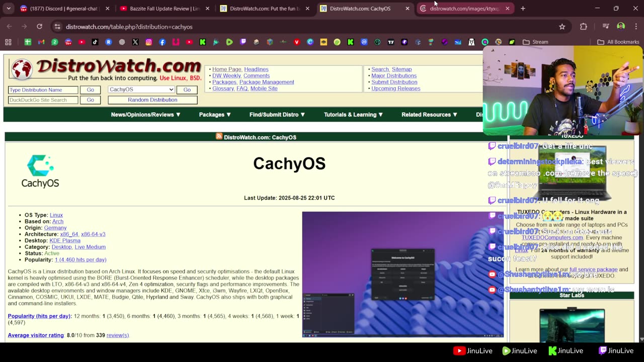Open the Twitch bookmark icon
The width and height of the screenshot is (644, 362).
(x=243, y=42)
